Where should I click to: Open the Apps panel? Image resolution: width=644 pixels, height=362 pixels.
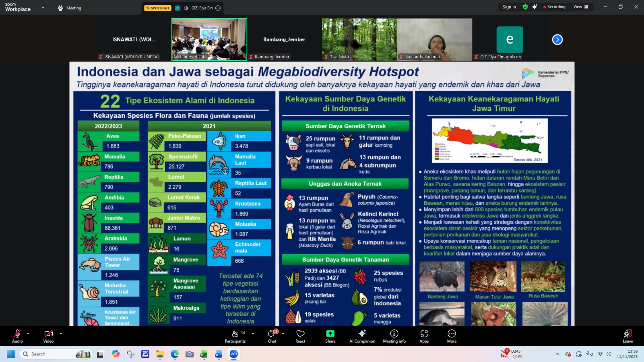[x=424, y=336]
